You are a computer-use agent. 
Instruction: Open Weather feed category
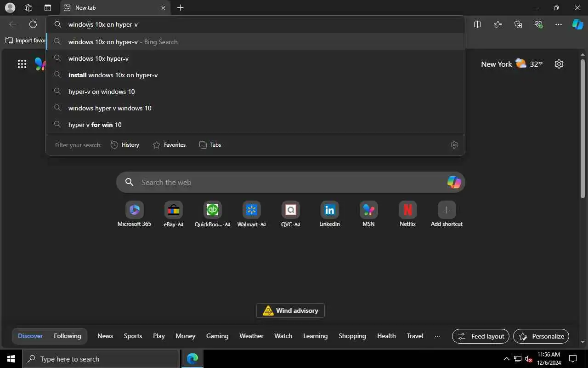pos(251,336)
